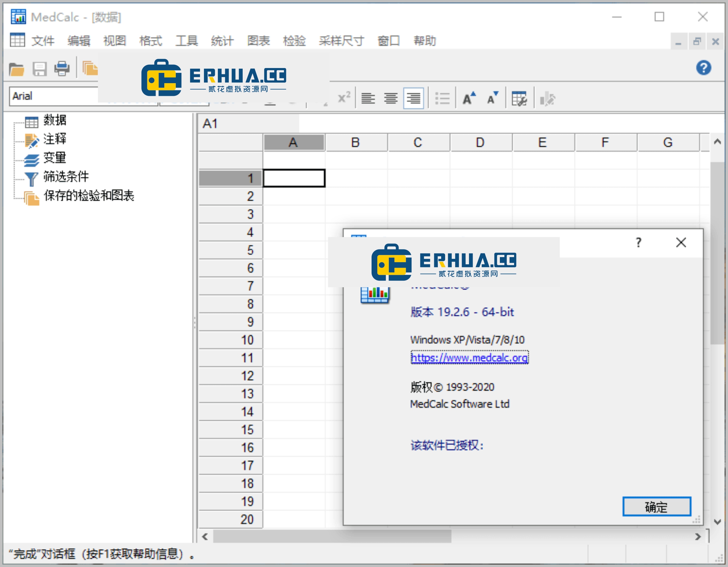The width and height of the screenshot is (728, 567).
Task: Select column G header
Action: [x=668, y=143]
